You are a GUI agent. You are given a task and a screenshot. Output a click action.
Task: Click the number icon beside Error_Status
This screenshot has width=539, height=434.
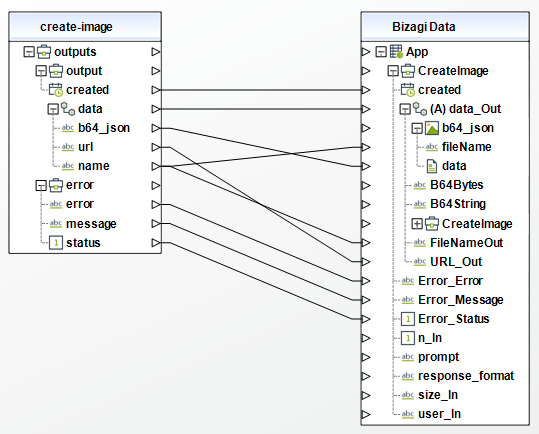click(x=408, y=319)
